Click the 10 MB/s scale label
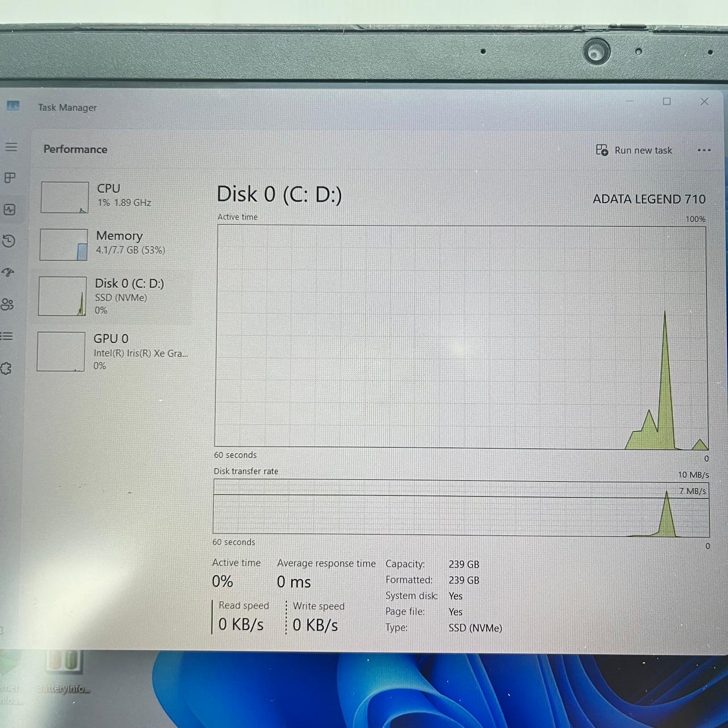728x728 pixels. click(x=693, y=474)
